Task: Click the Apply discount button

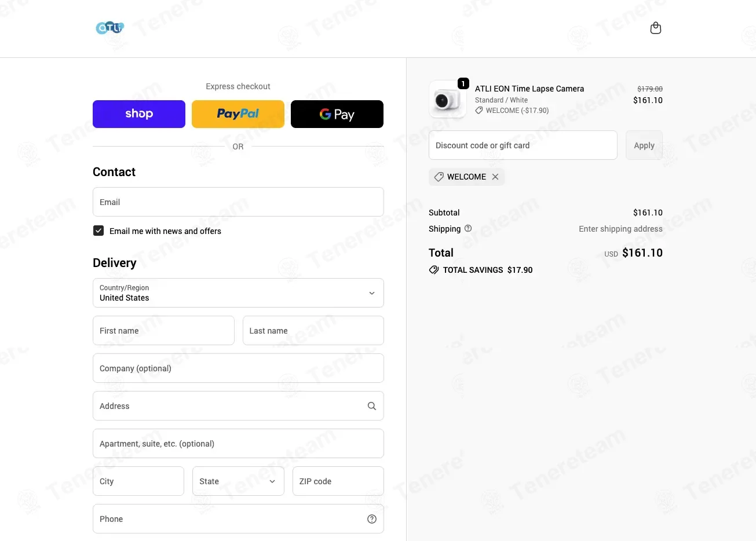Action: click(644, 145)
